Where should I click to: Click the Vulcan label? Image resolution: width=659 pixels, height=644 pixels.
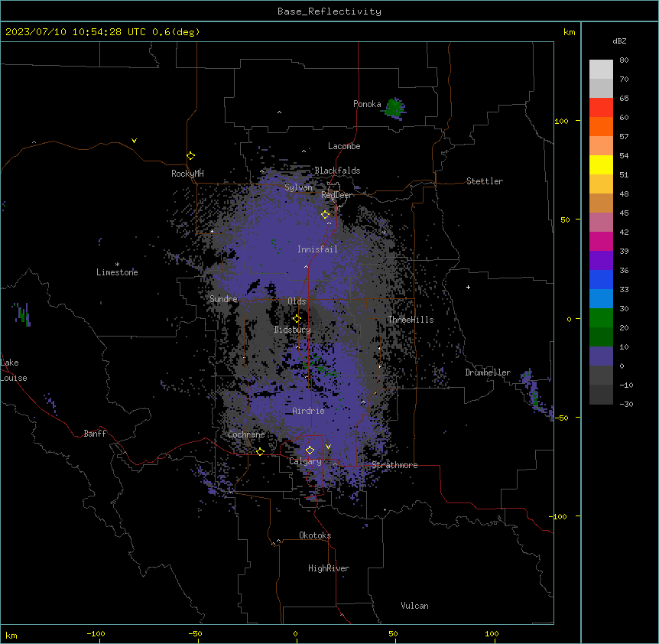coord(414,606)
